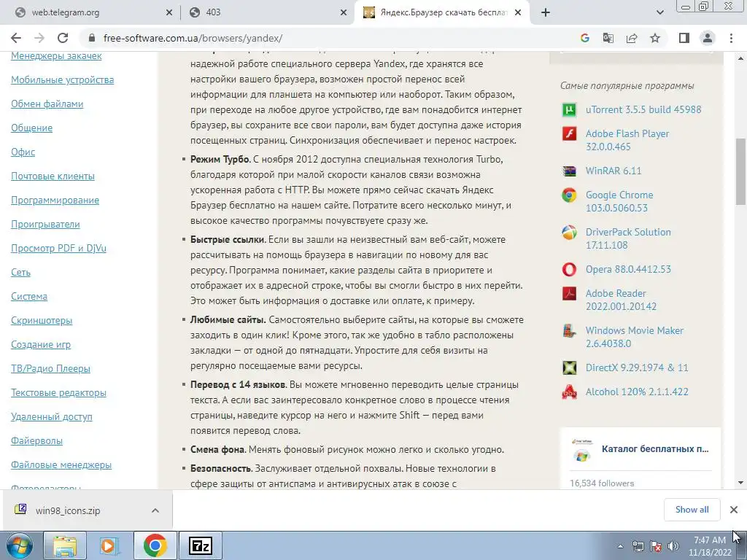Open the Проигрыватели category link
The image size is (747, 560).
pyautogui.click(x=45, y=225)
